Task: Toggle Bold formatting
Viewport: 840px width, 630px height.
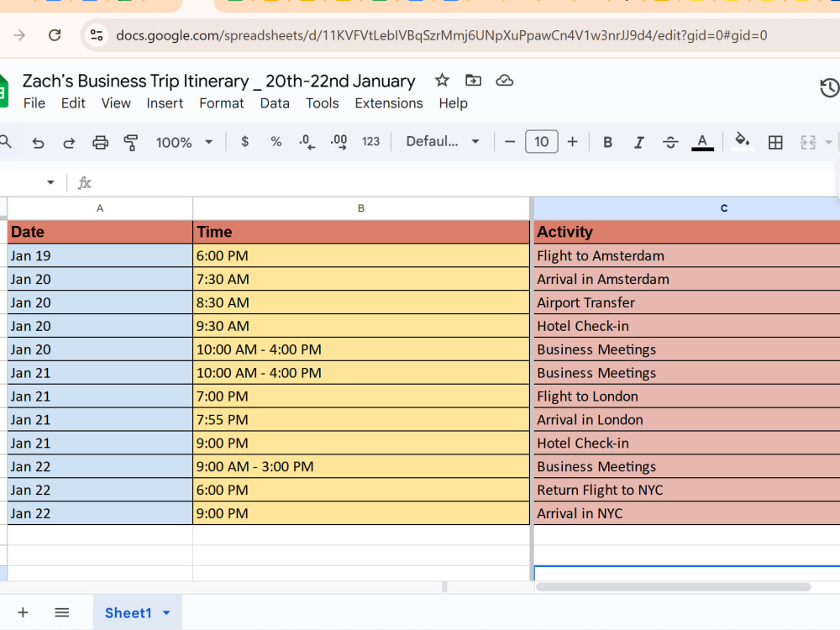Action: click(x=607, y=143)
